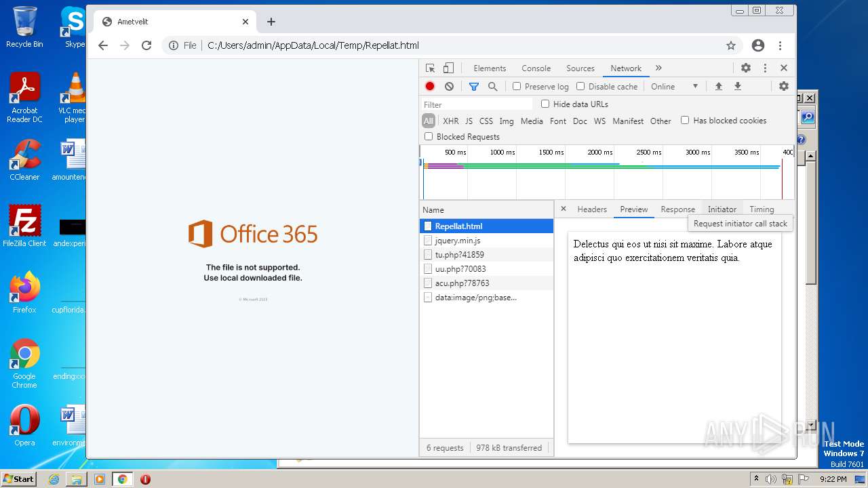The image size is (868, 488).
Task: Check Hide data URLs
Action: 545,104
